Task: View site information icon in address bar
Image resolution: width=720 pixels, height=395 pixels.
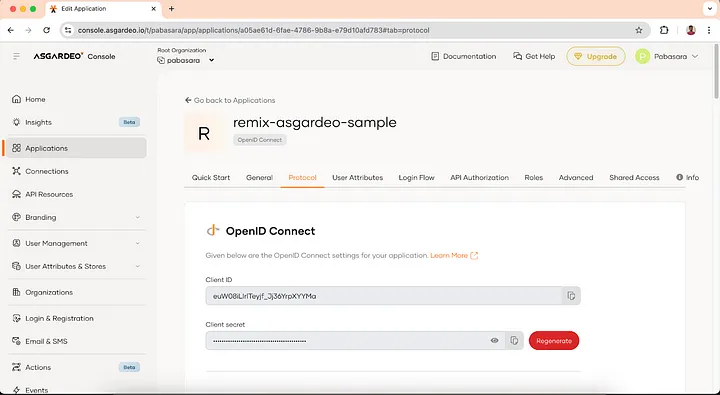Action: [68, 30]
